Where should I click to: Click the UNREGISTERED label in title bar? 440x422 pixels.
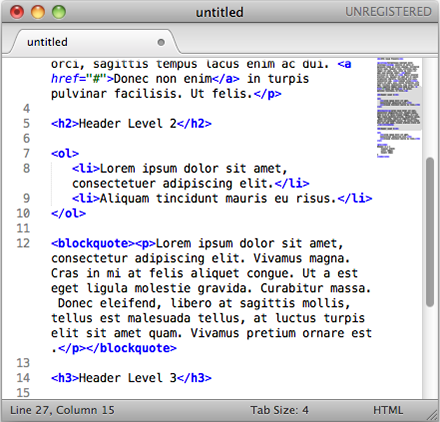point(388,12)
